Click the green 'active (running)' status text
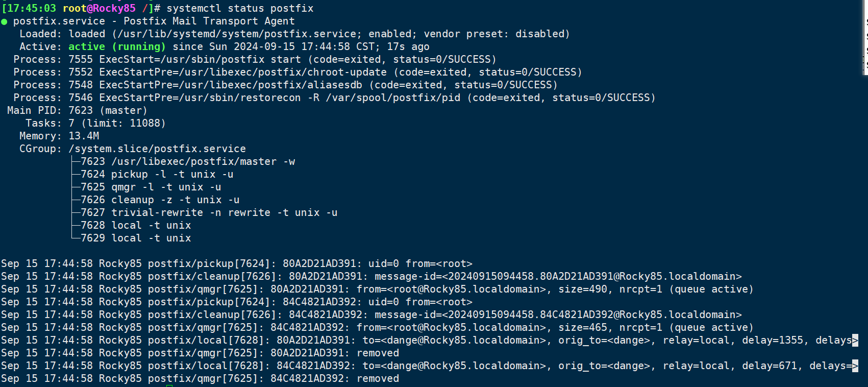The height and width of the screenshot is (387, 868). tap(117, 46)
